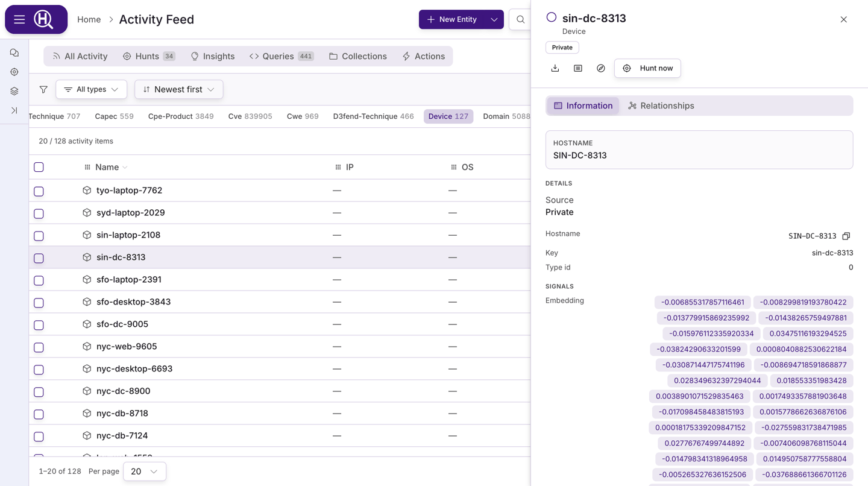Select the Cve 839905 type filter chip
868x486 pixels.
(250, 116)
